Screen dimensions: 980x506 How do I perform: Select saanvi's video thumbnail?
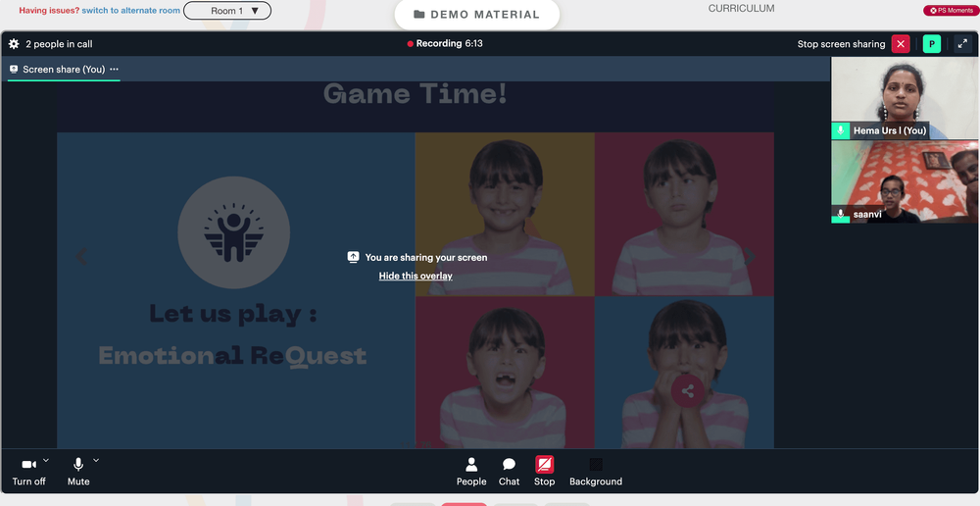905,182
